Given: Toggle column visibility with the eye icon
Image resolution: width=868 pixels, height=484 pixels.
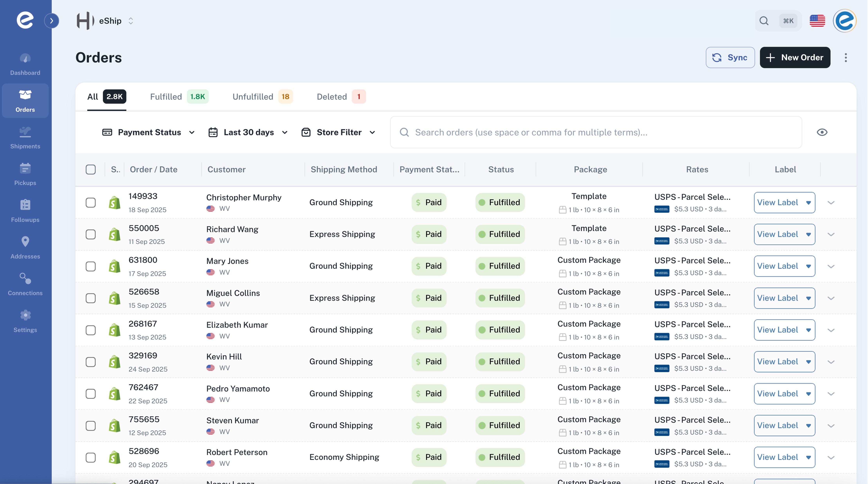Looking at the screenshot, I should click(822, 132).
